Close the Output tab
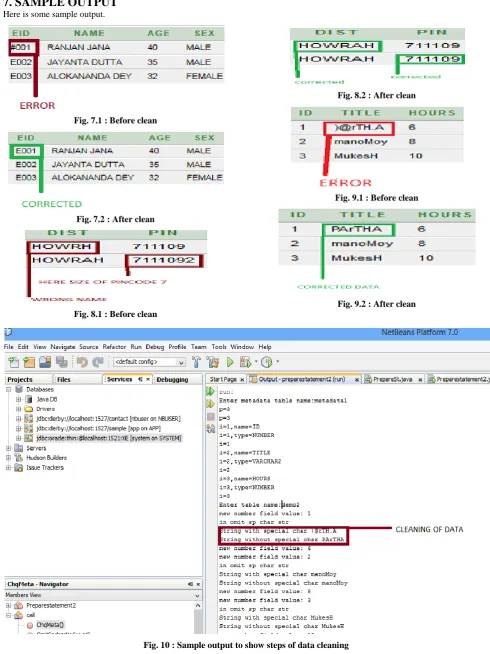 [357, 380]
